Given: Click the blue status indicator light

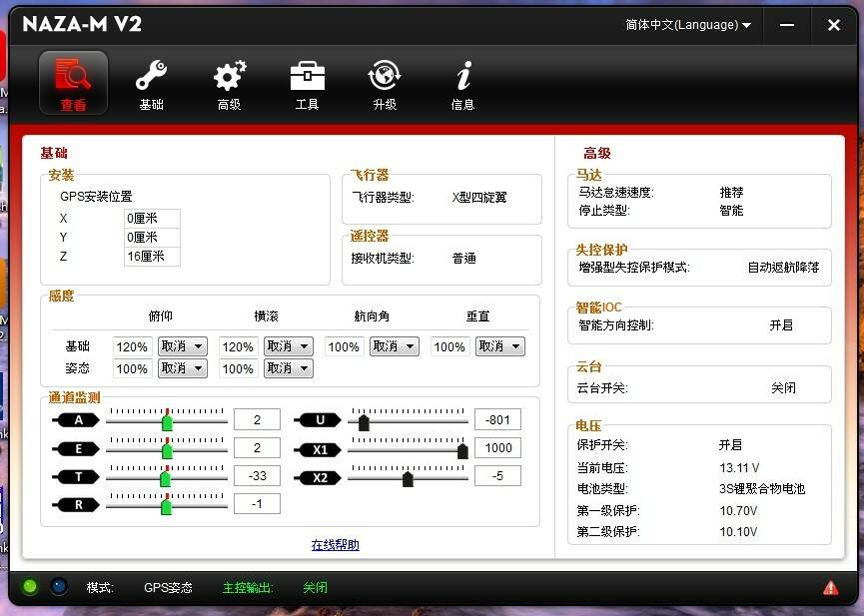Looking at the screenshot, I should point(58,587).
